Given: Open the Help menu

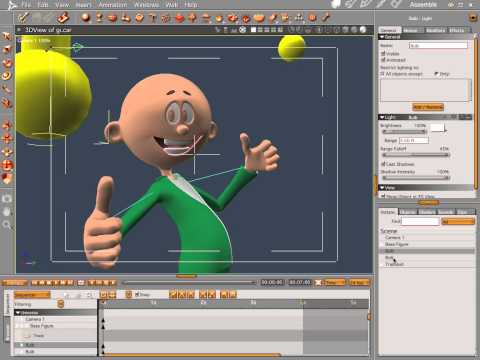Looking at the screenshot, I should [191, 5].
